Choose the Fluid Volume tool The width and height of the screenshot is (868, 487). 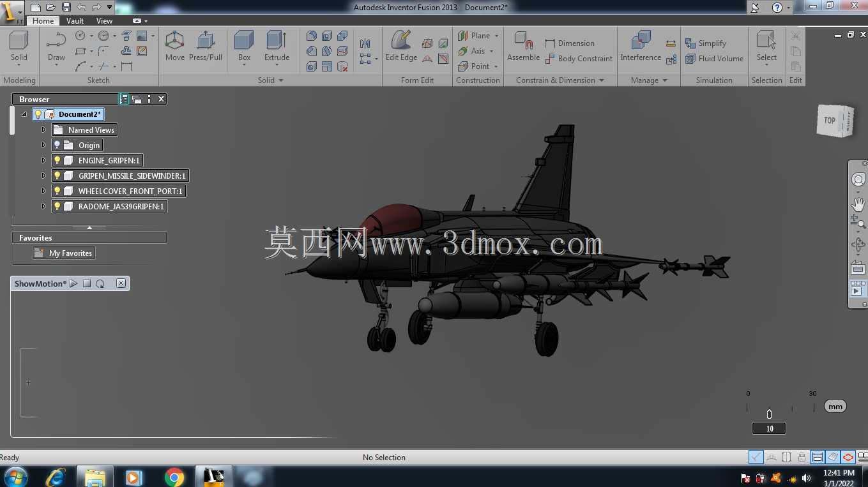tap(714, 59)
